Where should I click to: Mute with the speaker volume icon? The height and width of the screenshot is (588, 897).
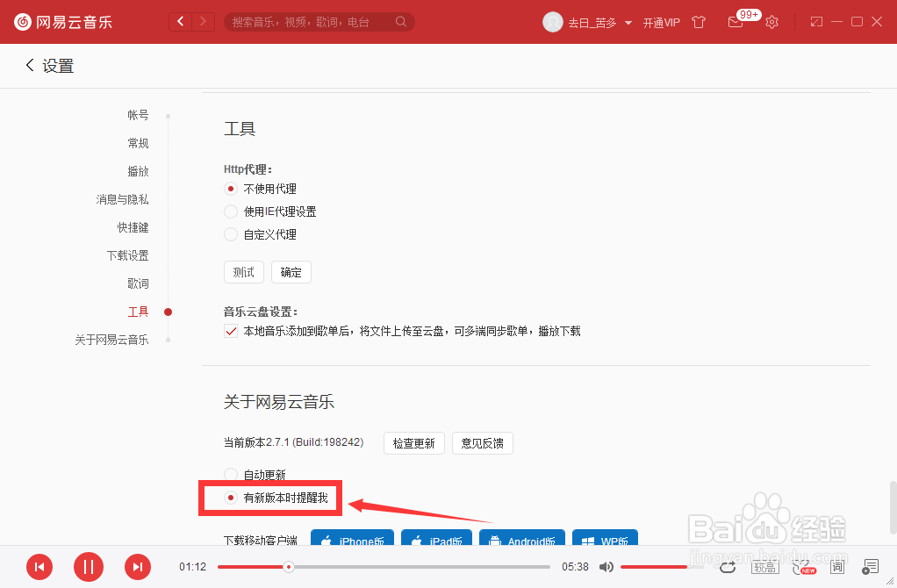[x=606, y=567]
